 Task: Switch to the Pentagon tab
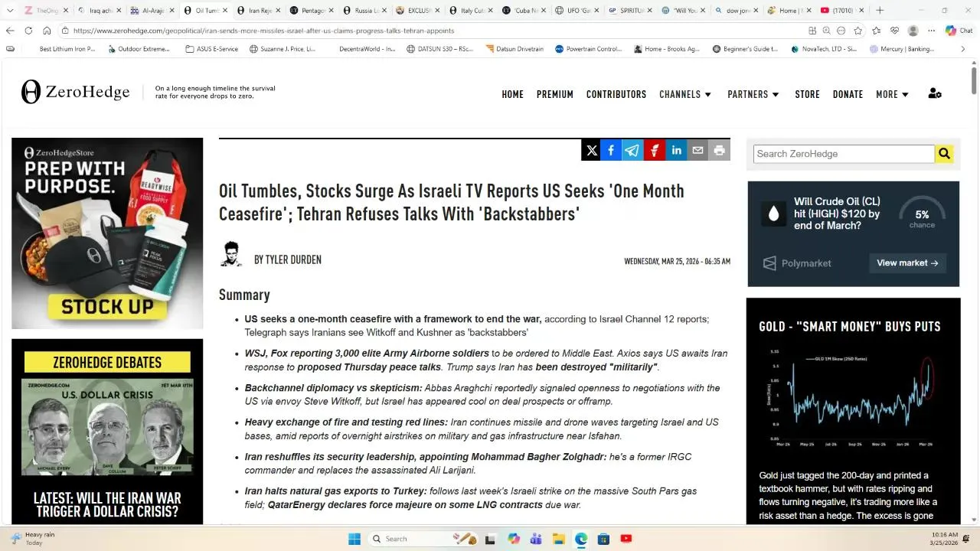click(313, 10)
